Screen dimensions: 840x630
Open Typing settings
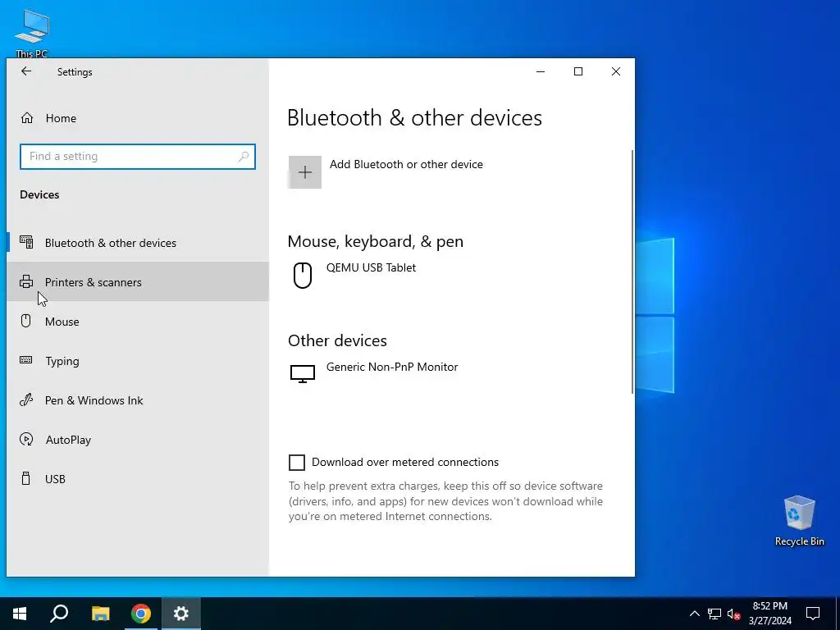click(x=137, y=361)
